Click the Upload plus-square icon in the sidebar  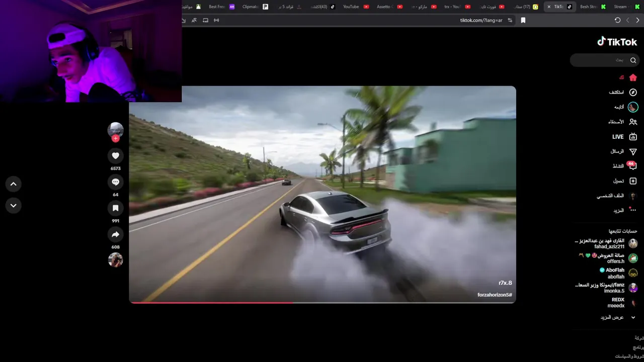coord(633,181)
